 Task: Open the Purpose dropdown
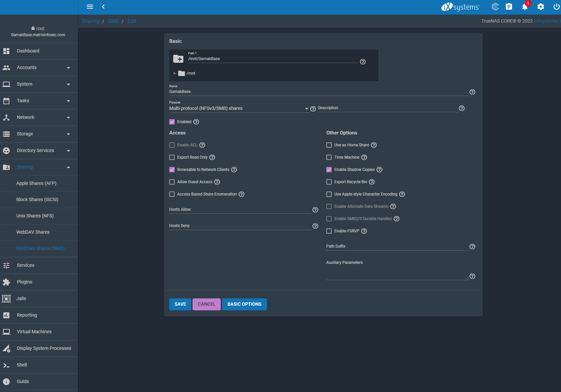tap(239, 108)
